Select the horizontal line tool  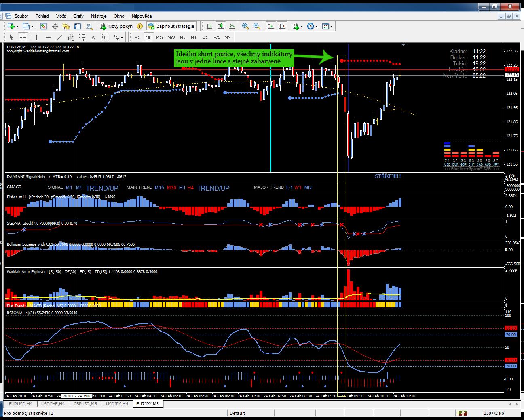[x=48, y=37]
